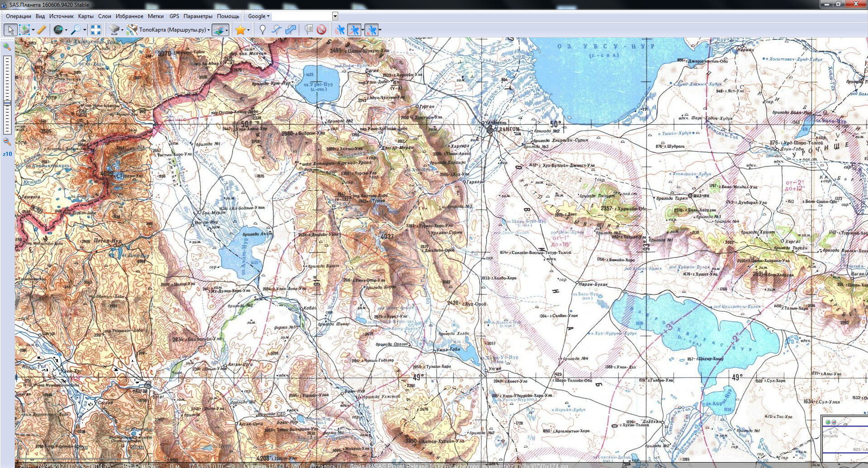Click the globe map-source icon
The width and height of the screenshot is (868, 468).
point(58,30)
